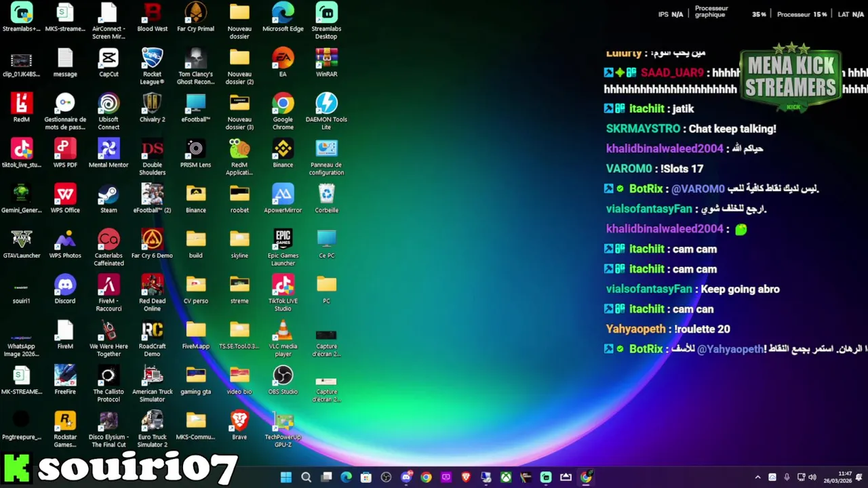Select the Casterlabs Caffeinated icon
Screen dimensions: 868x488
pos(108,248)
